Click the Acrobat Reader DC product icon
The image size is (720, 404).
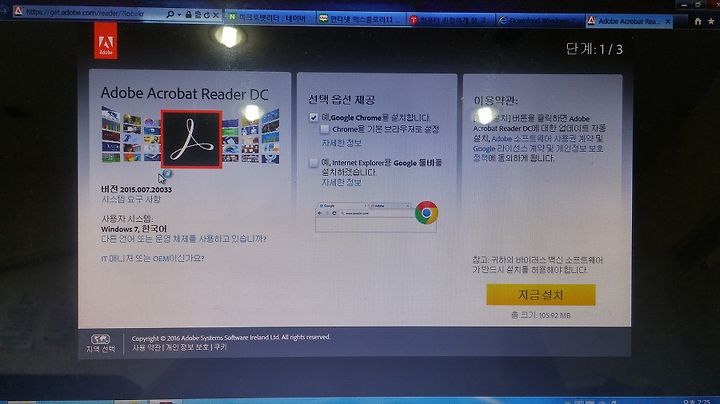191,140
